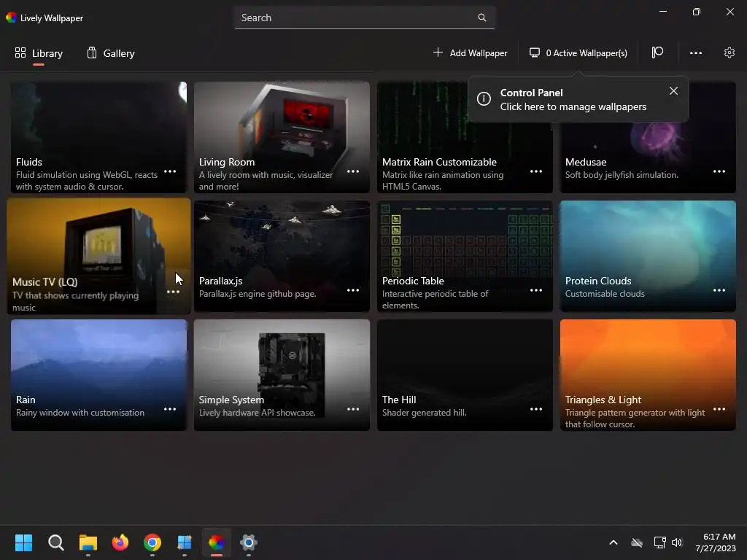Screen dimensions: 747x560
Task: Open more options for Protein Clouds wallpaper
Action: [x=719, y=290]
